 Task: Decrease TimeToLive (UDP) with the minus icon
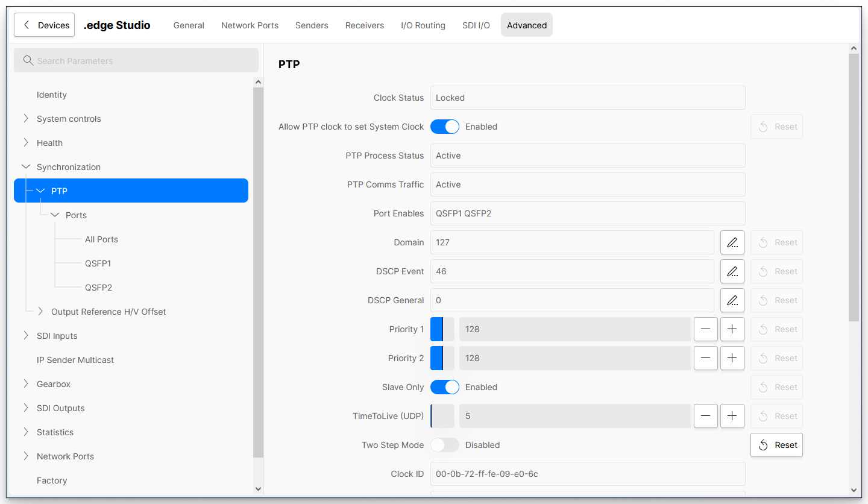pyautogui.click(x=705, y=416)
